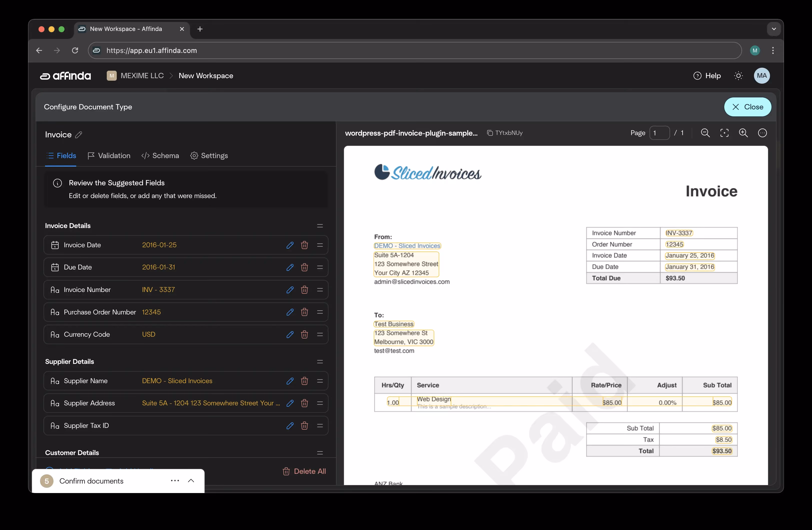Go back in browser history
Viewport: 812px width, 530px height.
tap(39, 50)
